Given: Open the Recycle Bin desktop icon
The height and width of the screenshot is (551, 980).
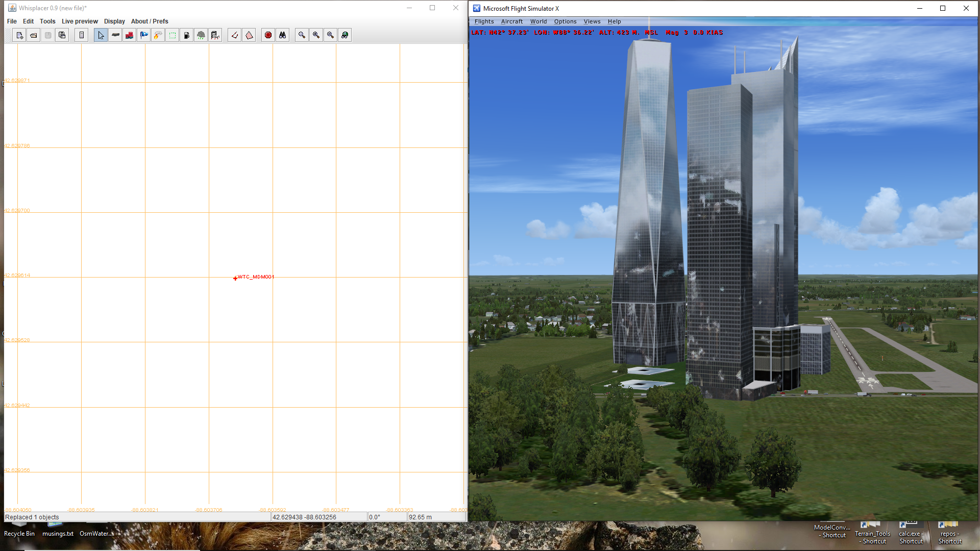Looking at the screenshot, I should [19, 531].
